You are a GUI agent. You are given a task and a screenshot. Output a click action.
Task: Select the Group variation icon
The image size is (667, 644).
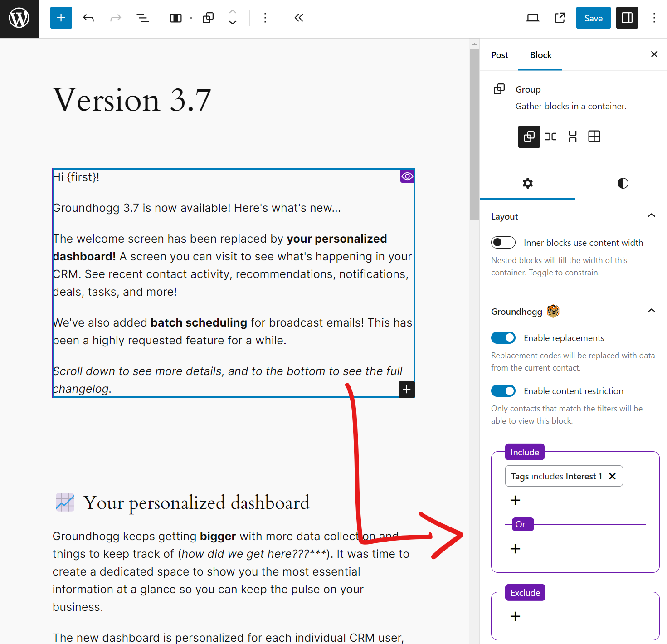(x=529, y=137)
